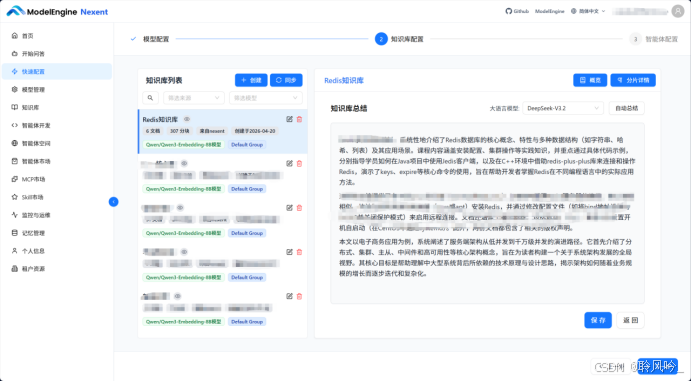The width and height of the screenshot is (692, 381).
Task: Click the blue 保存 save button
Action: click(598, 320)
